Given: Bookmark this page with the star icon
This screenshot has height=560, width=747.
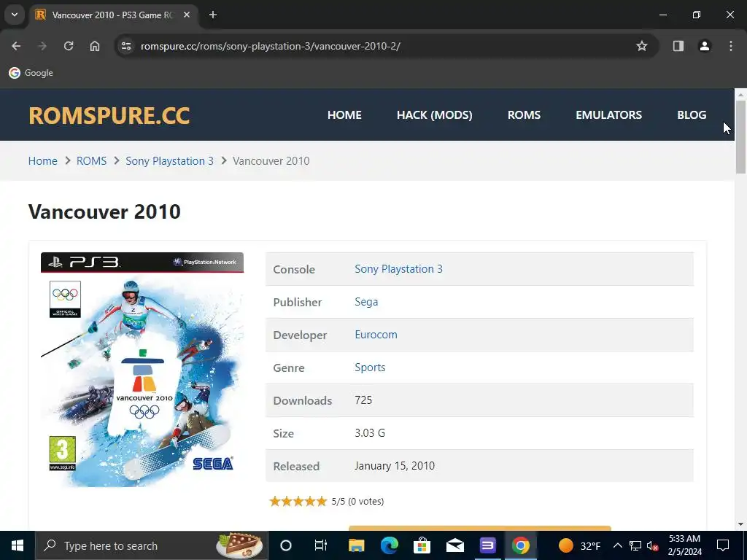Looking at the screenshot, I should click(642, 46).
